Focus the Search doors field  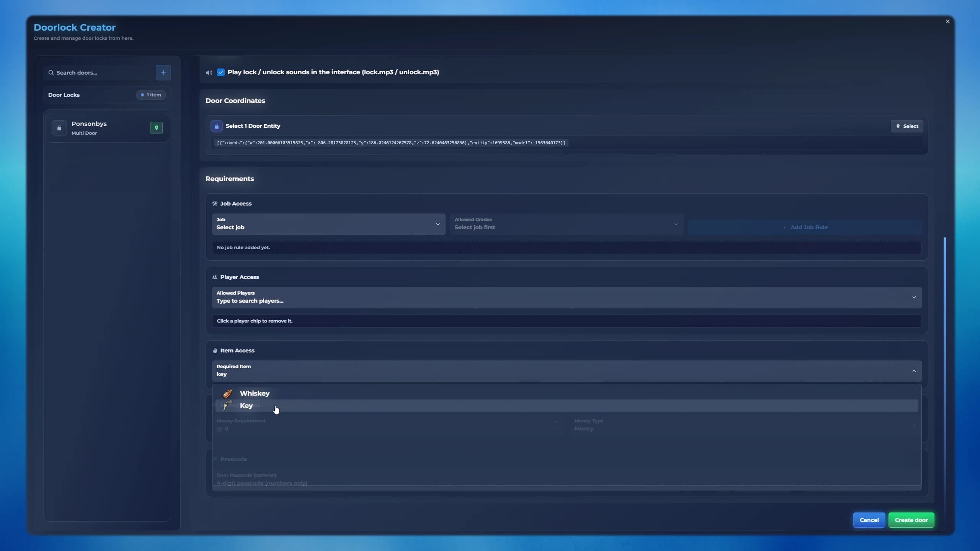point(98,73)
